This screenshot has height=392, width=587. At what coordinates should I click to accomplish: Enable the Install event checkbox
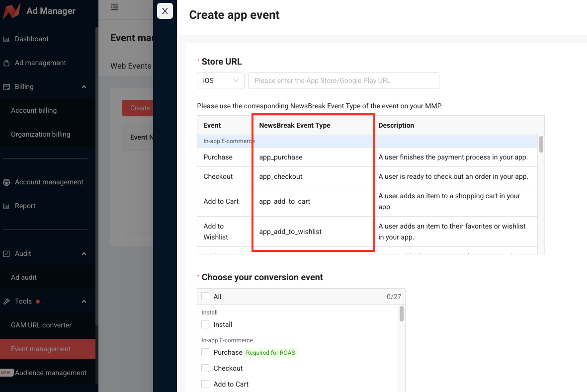click(205, 324)
